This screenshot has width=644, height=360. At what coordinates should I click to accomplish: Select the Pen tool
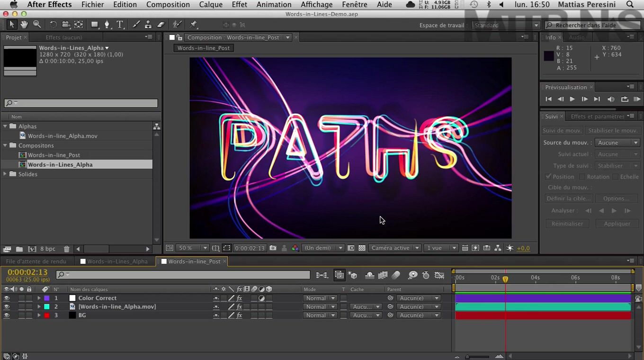107,25
